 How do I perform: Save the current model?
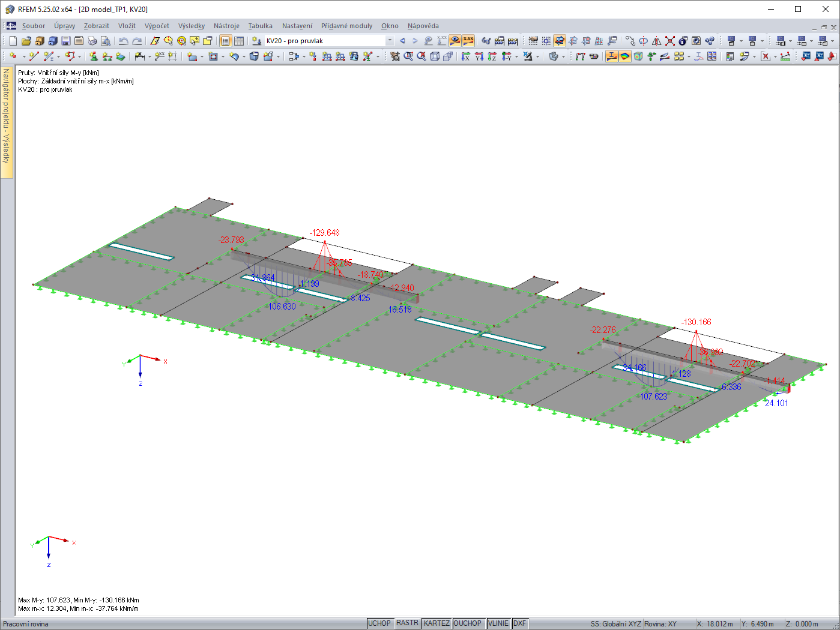click(x=66, y=41)
